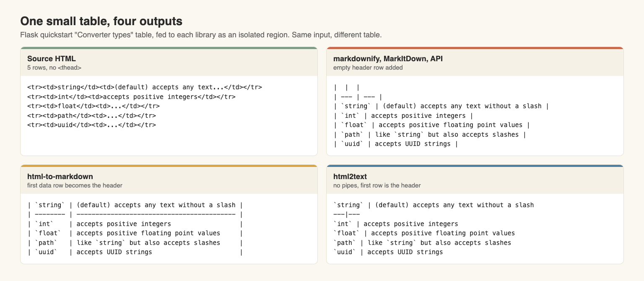The width and height of the screenshot is (644, 281).
Task: Click the padded `float` row in html-to-markdown
Action: coord(135,233)
